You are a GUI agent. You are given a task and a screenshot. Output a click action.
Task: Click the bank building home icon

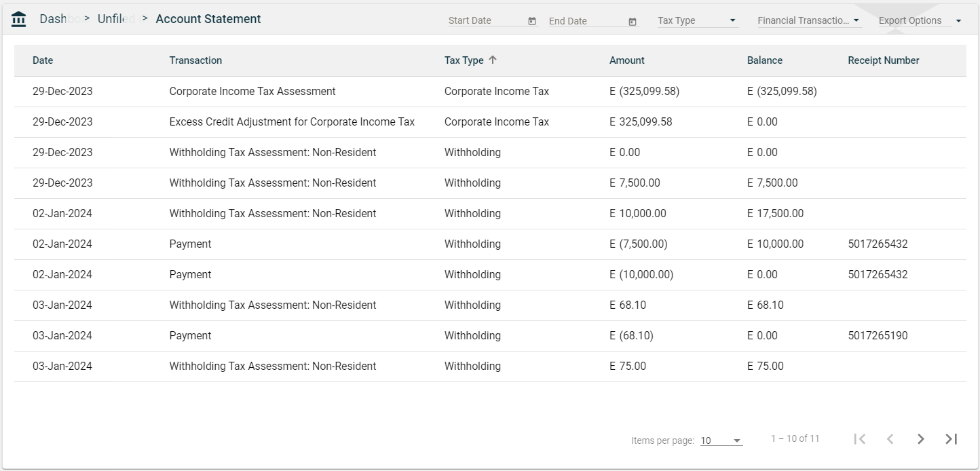[19, 20]
